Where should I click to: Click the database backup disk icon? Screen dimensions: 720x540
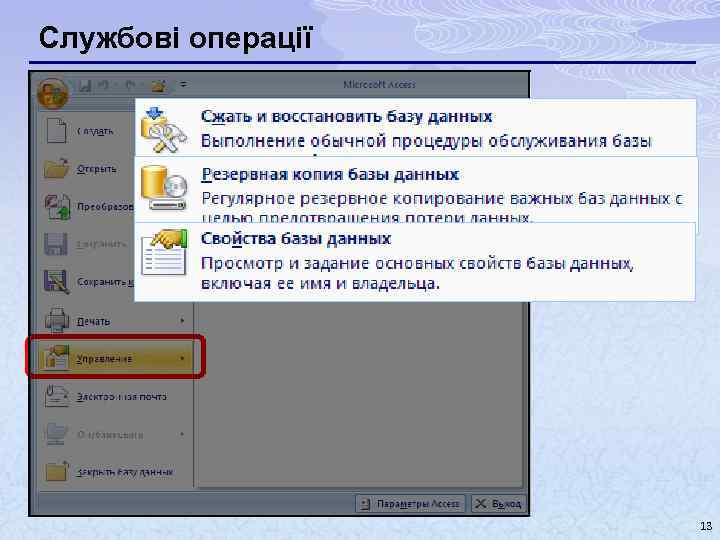click(164, 189)
